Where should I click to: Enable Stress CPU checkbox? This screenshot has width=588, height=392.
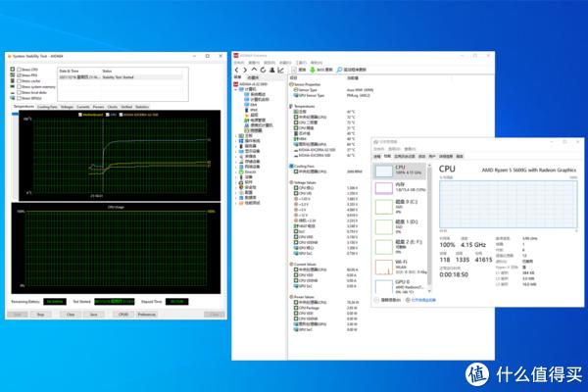(19, 70)
